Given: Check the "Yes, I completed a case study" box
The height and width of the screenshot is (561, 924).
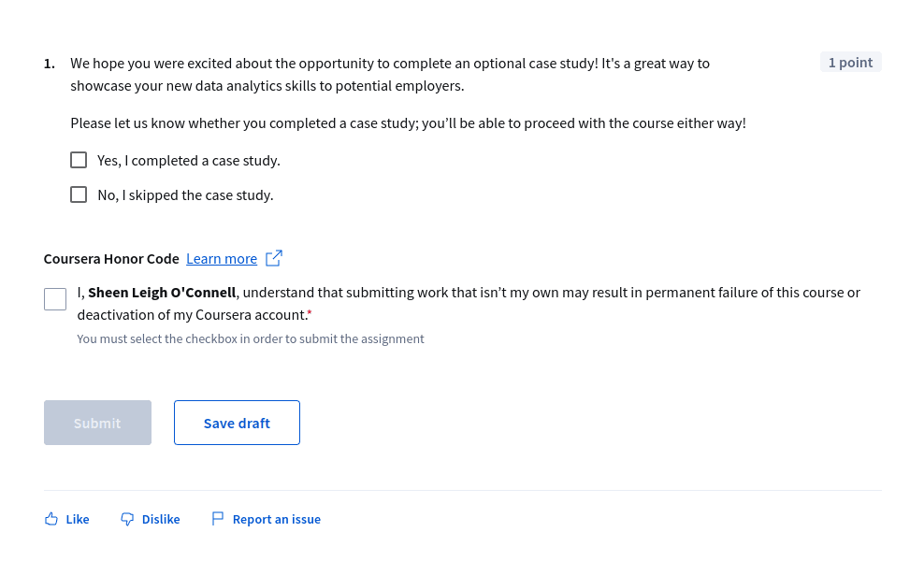Looking at the screenshot, I should point(79,160).
